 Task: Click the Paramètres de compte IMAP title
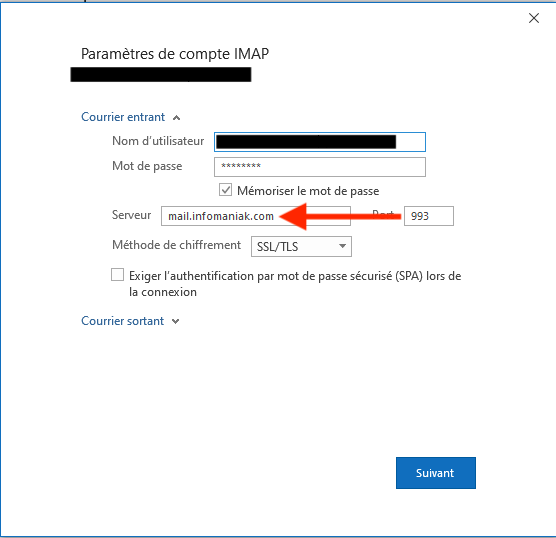tap(175, 54)
